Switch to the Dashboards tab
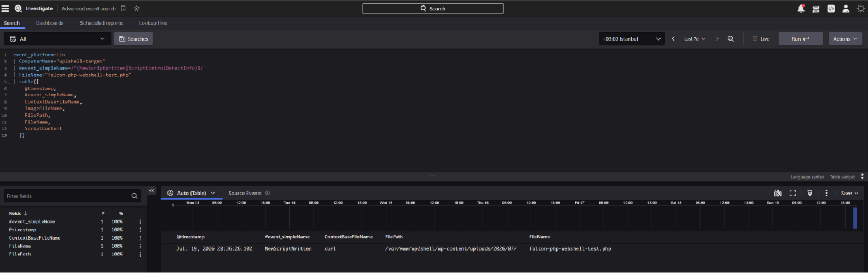This screenshot has height=273, width=868. (50, 23)
